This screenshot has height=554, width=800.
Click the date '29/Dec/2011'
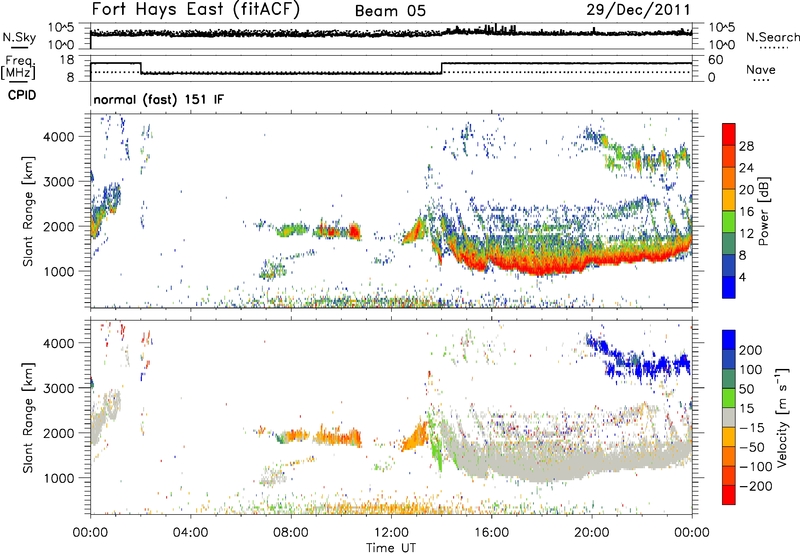(x=638, y=9)
